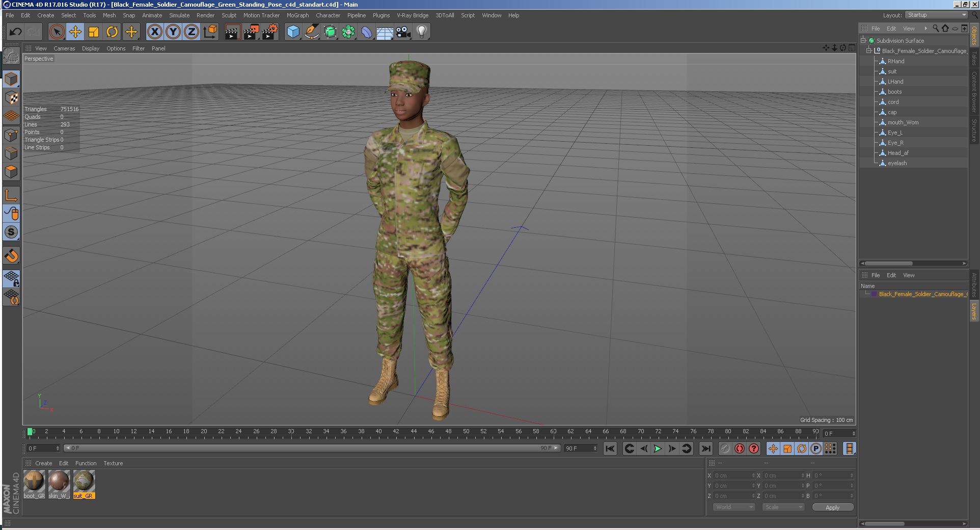Select the boot_GR material thumbnail
Image resolution: width=980 pixels, height=530 pixels.
pyautogui.click(x=34, y=481)
